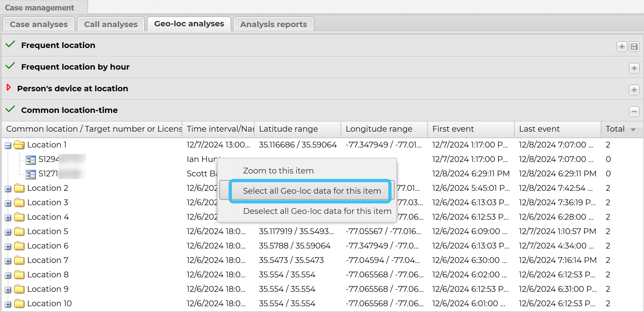Click the record icon for number 51271
Image resolution: width=644 pixels, height=312 pixels.
pyautogui.click(x=31, y=174)
